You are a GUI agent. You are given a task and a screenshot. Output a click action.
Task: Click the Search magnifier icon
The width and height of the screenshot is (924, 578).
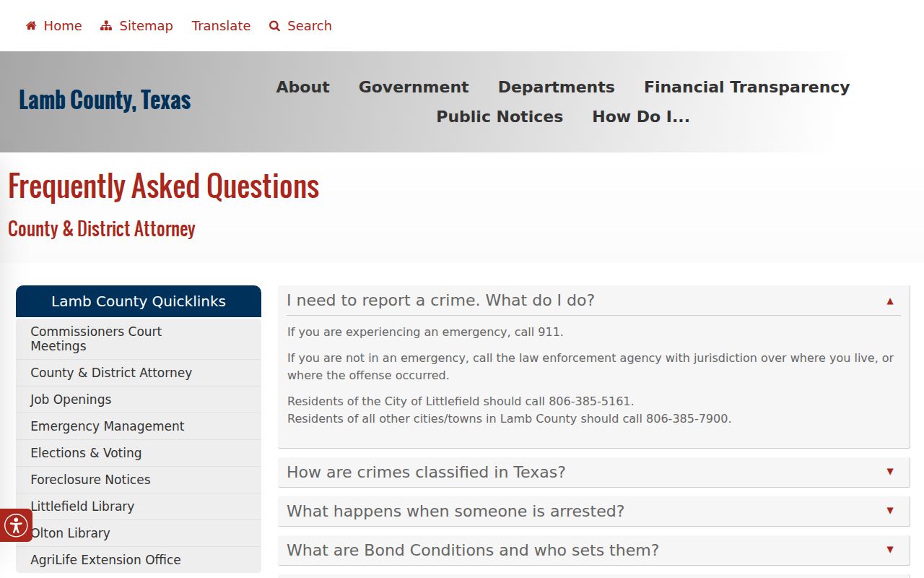(274, 26)
